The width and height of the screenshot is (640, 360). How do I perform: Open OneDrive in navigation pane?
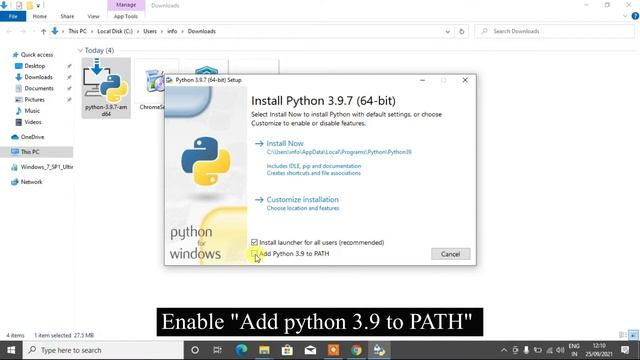32,137
